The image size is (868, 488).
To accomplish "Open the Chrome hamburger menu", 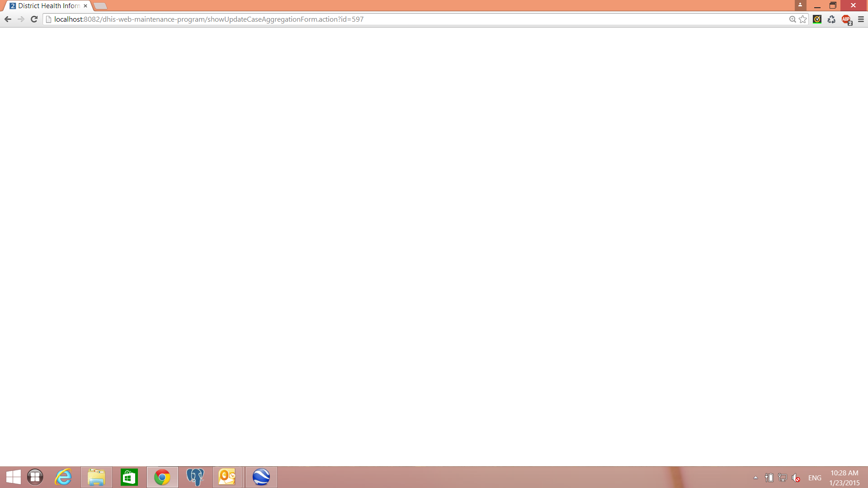I will tap(861, 19).
